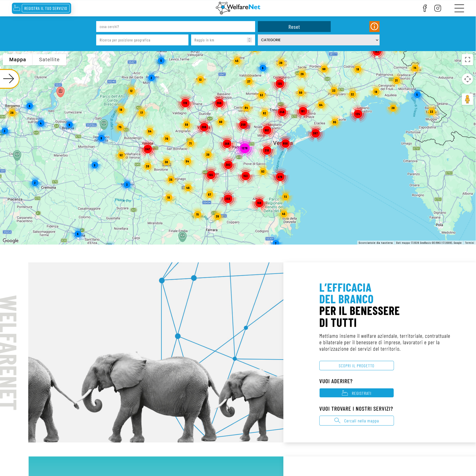The image size is (476, 476).
Task: Click the red 387 Jesolo cluster
Action: tap(315, 133)
